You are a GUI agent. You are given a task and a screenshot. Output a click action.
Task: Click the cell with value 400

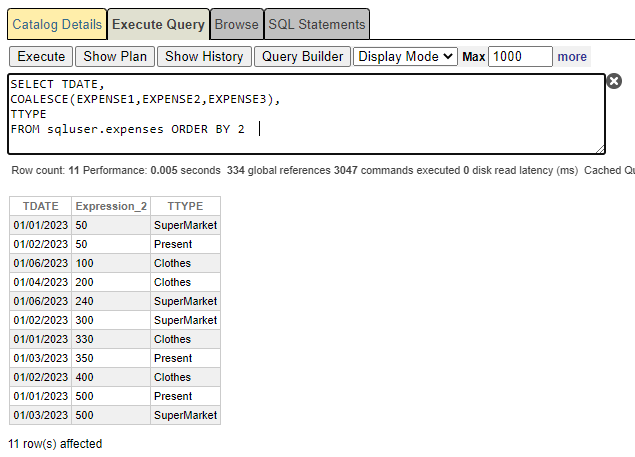coord(110,377)
